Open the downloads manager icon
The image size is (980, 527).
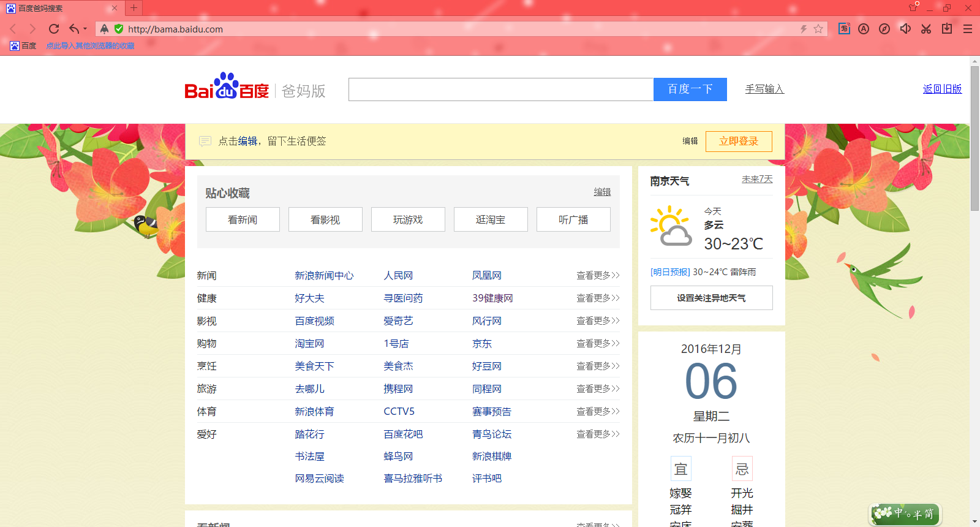(x=947, y=29)
